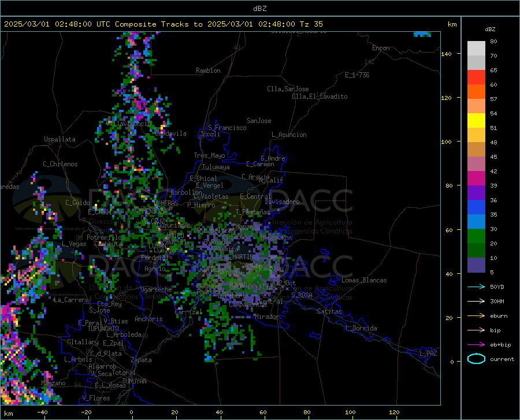Click the Encon place label
520x420 pixels.
click(x=381, y=48)
